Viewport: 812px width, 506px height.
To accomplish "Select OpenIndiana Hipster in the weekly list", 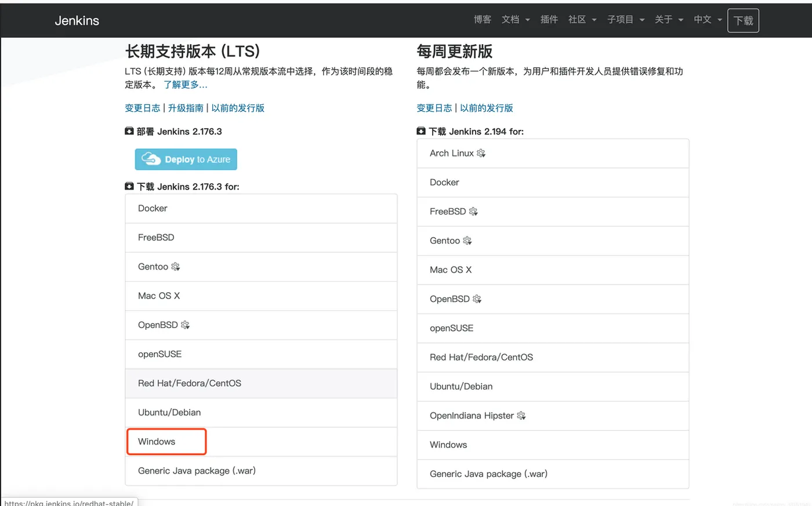I will coord(553,416).
